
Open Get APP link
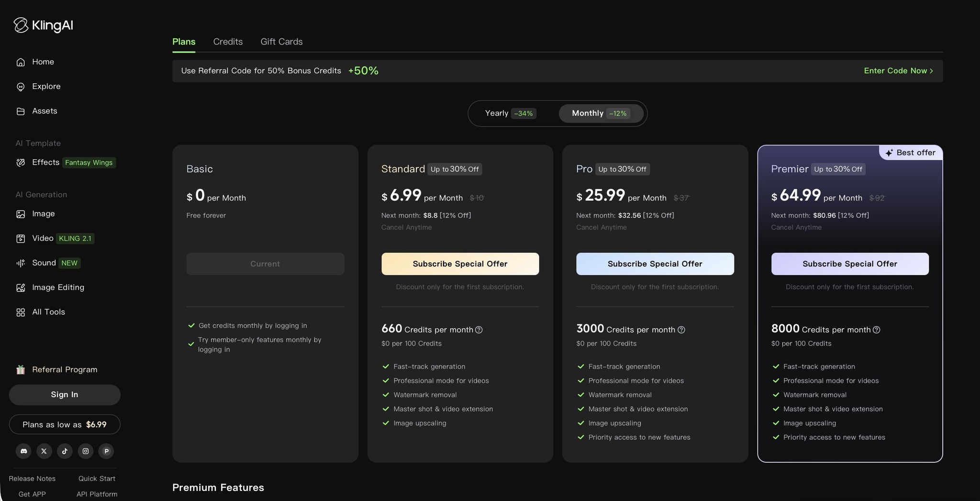tap(32, 494)
